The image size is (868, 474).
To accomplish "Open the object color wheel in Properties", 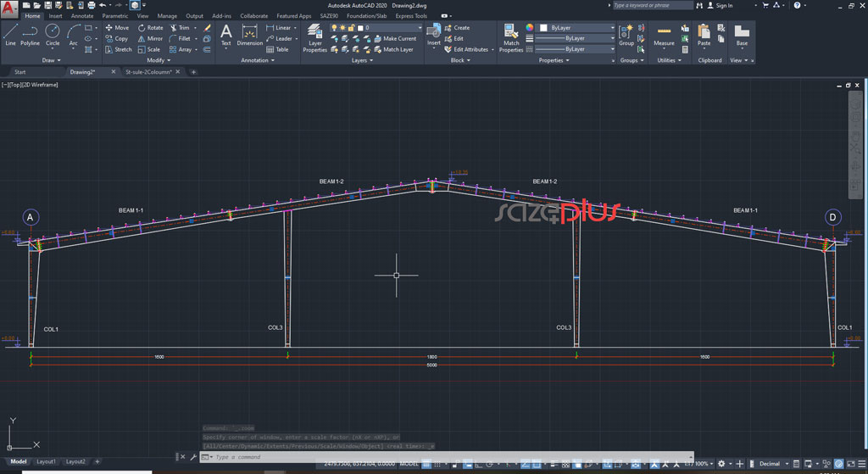I will click(529, 28).
